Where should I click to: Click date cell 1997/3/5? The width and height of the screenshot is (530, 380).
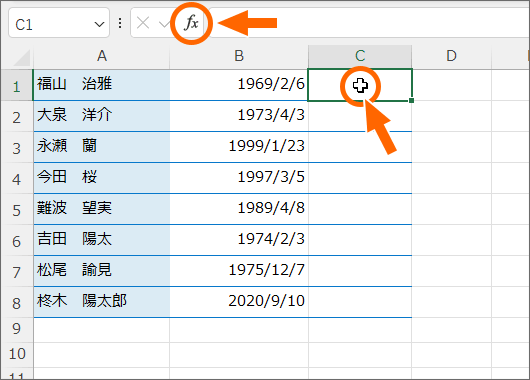[239, 178]
